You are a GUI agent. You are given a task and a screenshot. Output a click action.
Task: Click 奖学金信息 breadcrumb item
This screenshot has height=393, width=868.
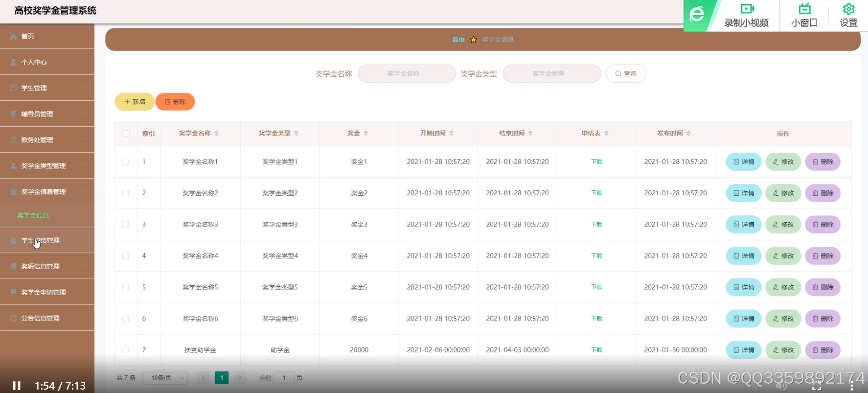[x=498, y=40]
